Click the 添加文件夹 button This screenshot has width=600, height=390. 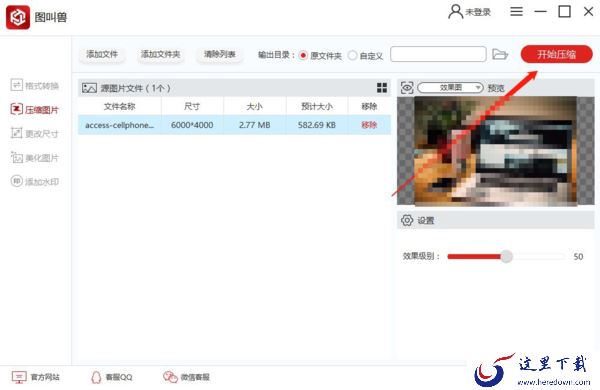[160, 54]
